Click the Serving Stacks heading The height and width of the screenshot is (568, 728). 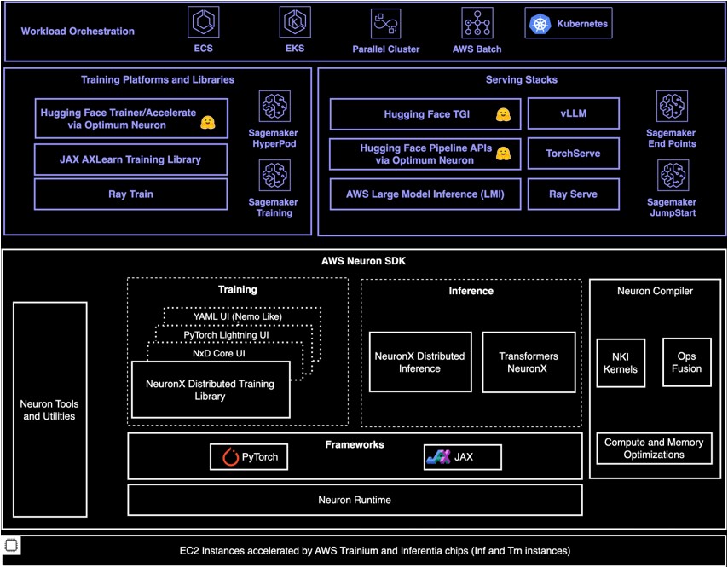click(x=522, y=79)
